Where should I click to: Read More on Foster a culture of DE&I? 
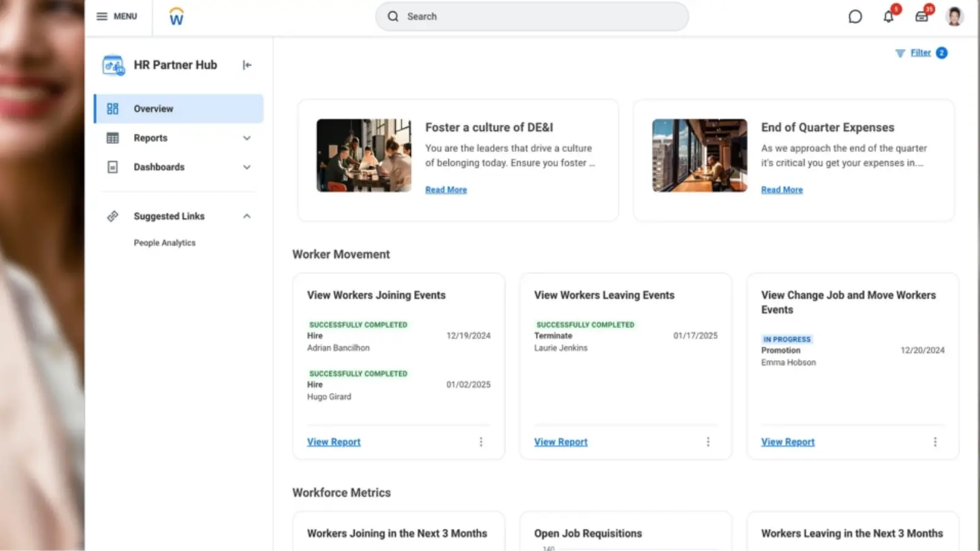coord(446,190)
